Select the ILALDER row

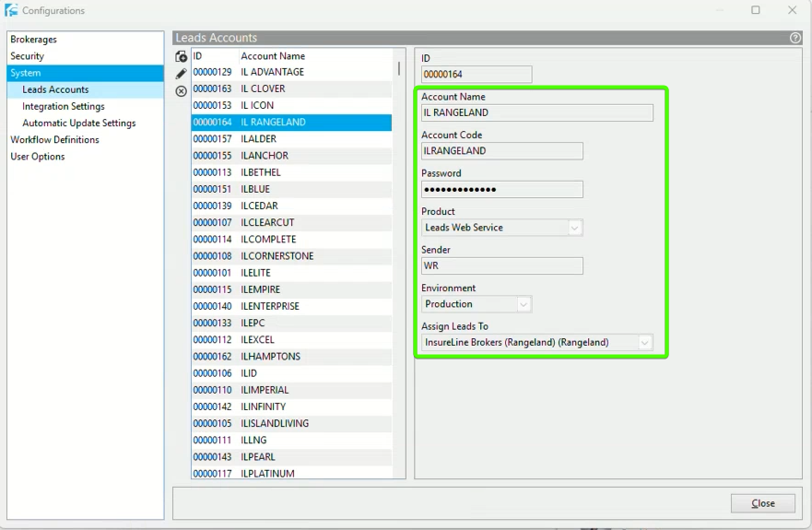coord(291,139)
